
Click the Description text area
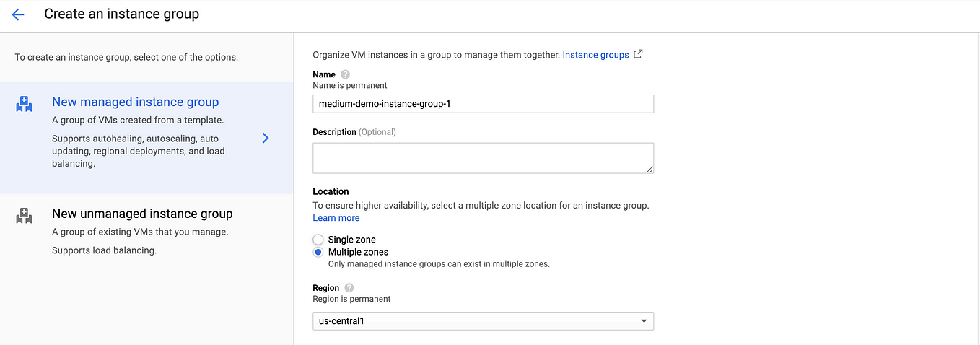483,158
